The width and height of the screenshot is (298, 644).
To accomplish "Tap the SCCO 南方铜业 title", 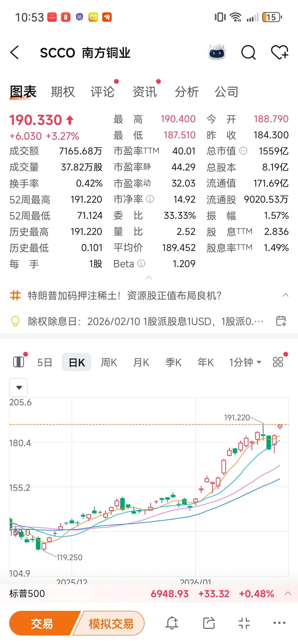I will pos(85,53).
